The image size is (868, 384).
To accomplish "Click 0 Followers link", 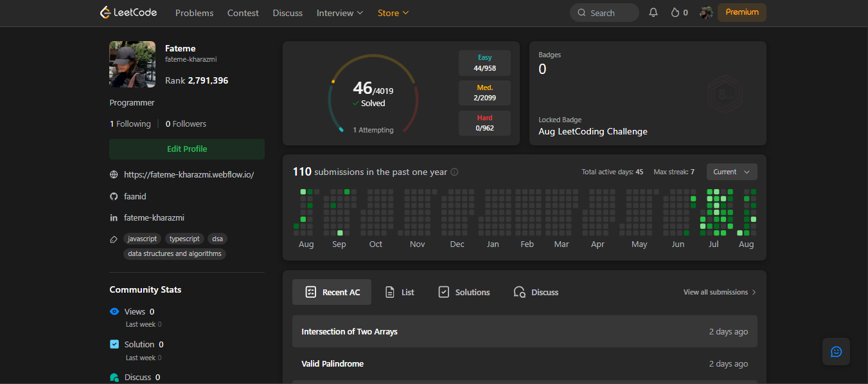I will click(x=186, y=124).
